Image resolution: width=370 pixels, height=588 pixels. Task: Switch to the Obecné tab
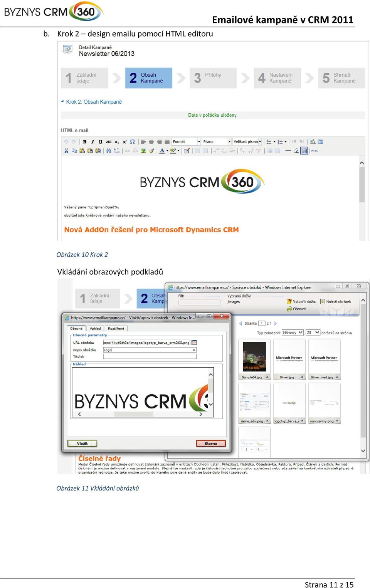tap(76, 329)
